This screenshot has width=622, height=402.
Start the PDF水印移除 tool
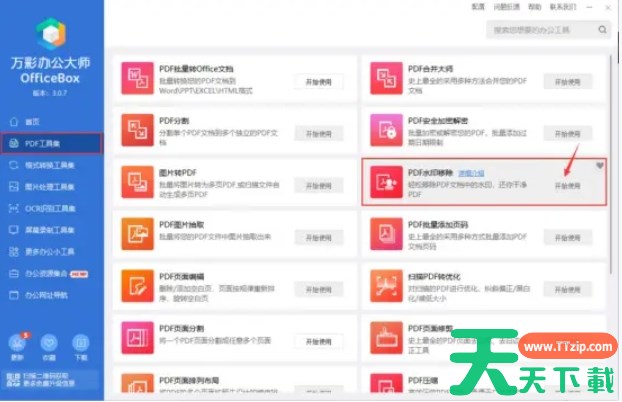click(567, 186)
